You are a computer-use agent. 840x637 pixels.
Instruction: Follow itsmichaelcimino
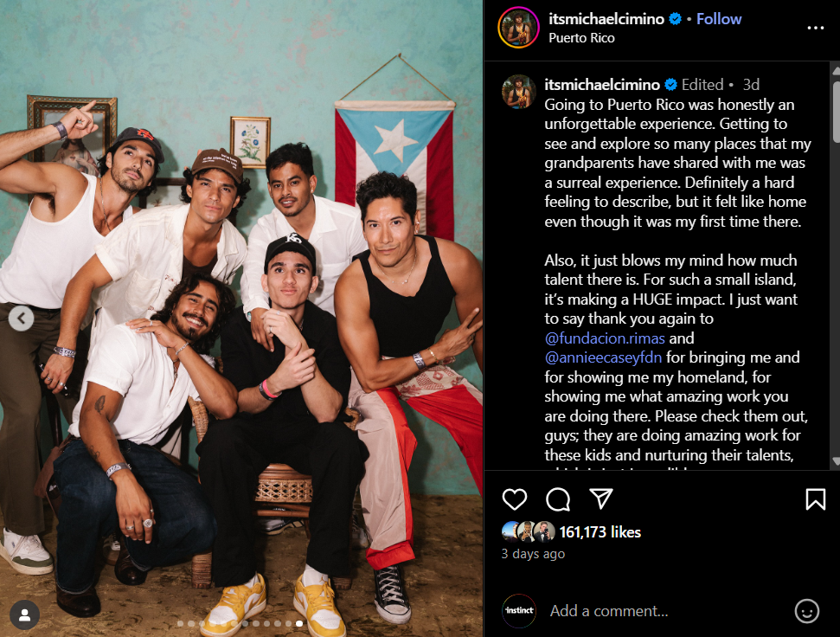(x=719, y=19)
